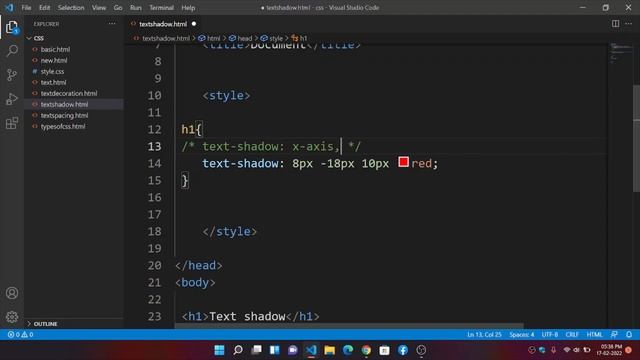This screenshot has width=640, height=360.
Task: Open the Explorer view in activity bar
Action: pos(12,27)
